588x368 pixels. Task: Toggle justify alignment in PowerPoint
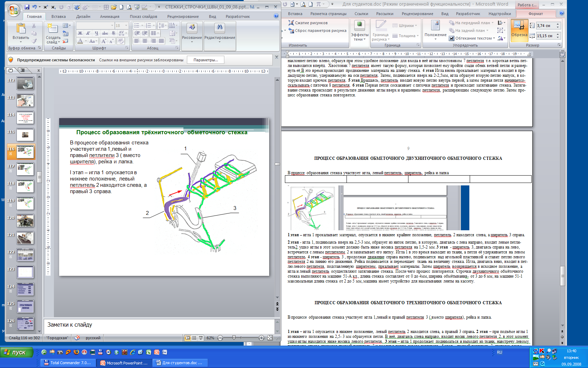[161, 41]
